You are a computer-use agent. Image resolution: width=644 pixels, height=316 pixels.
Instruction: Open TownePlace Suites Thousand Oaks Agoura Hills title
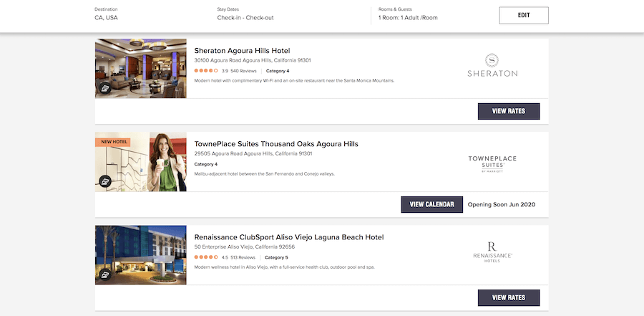[x=276, y=144]
